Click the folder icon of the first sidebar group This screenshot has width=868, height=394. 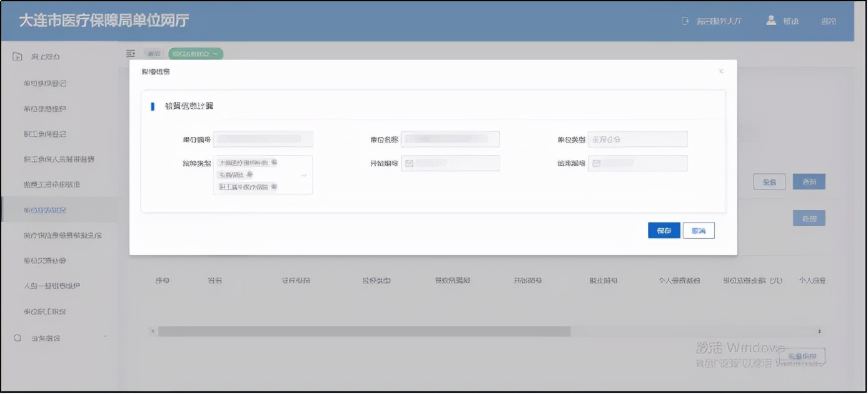[x=18, y=57]
